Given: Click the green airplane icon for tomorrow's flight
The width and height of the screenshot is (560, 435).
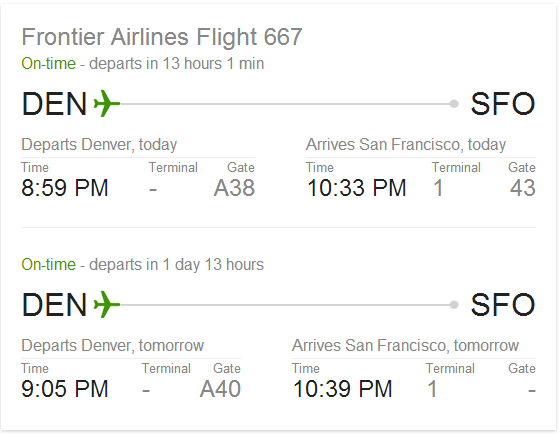Looking at the screenshot, I should coord(106,305).
